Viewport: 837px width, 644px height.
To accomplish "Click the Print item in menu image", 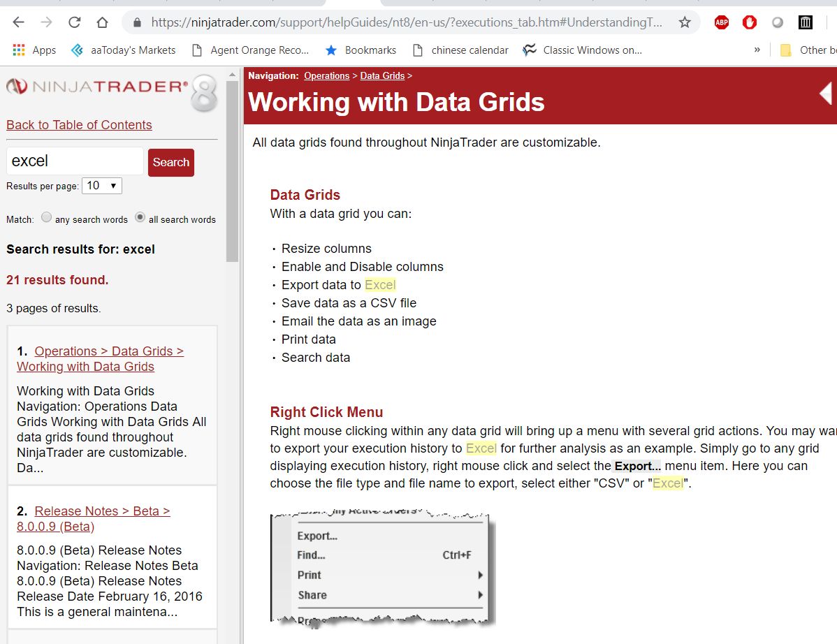I will point(309,575).
